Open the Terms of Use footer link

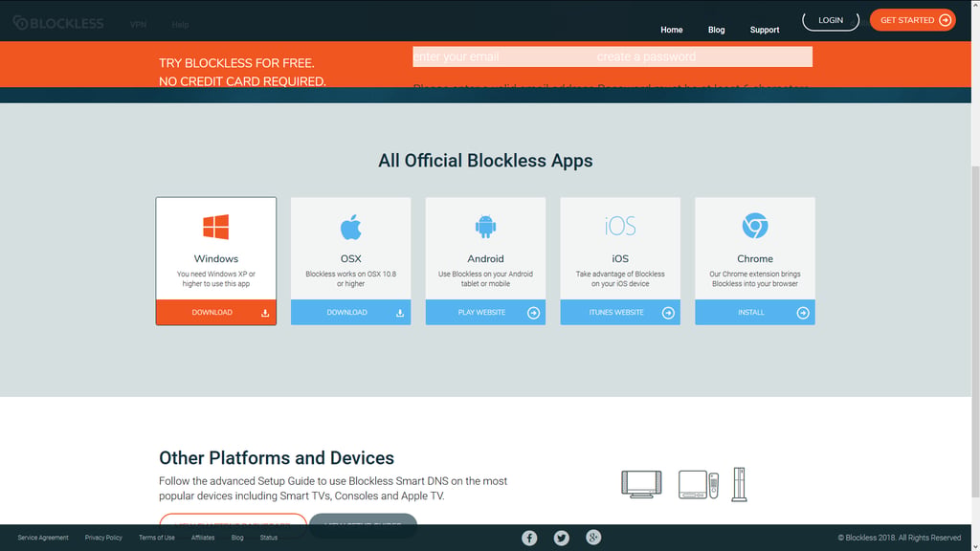pyautogui.click(x=156, y=538)
